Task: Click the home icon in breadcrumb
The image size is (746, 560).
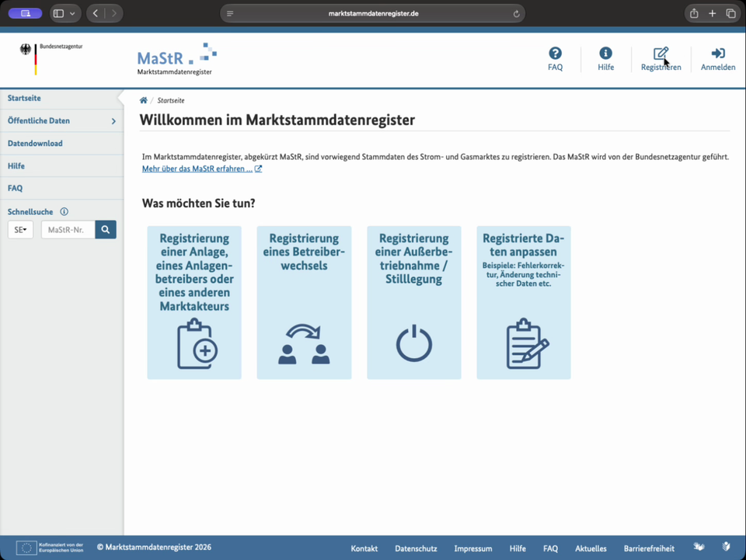Action: click(x=143, y=100)
